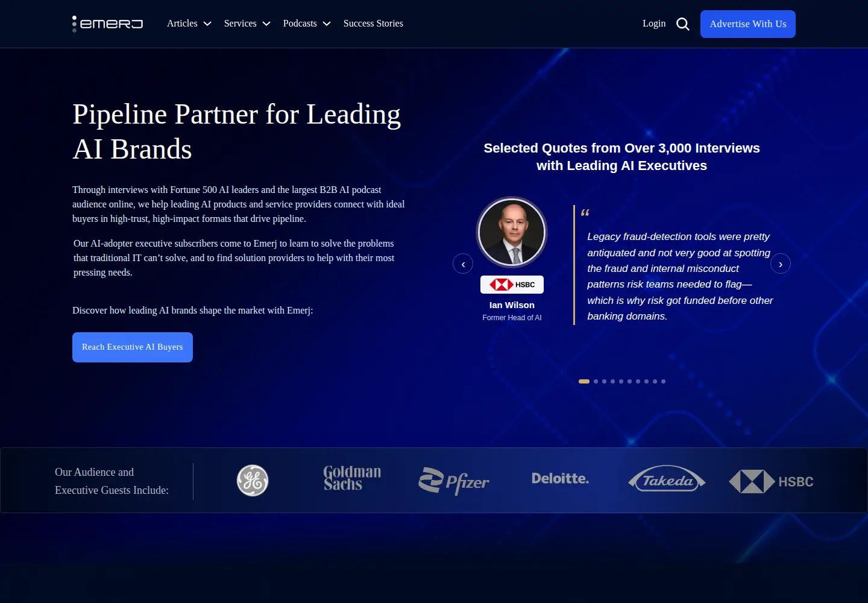The height and width of the screenshot is (603, 868).
Task: Jump to the last carousel dot
Action: (x=663, y=381)
